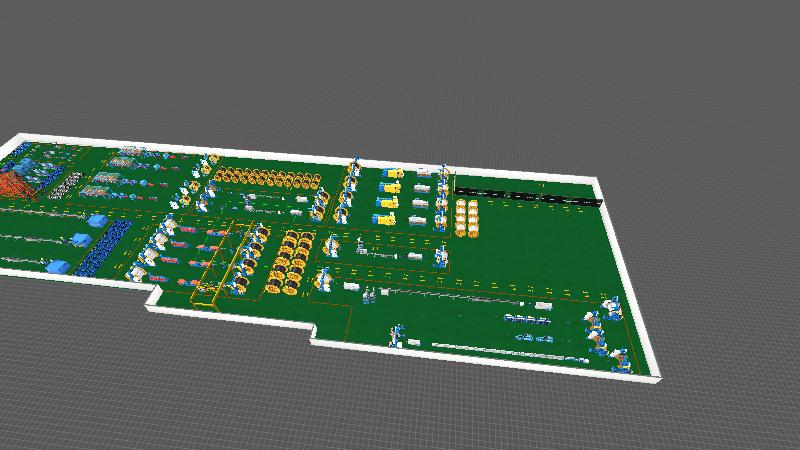Click the long top row of orange cable reels
Viewport: 800px width, 450px height.
[267, 180]
